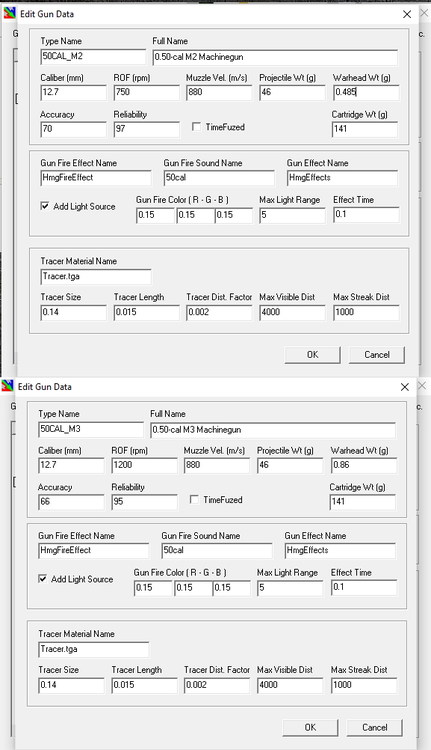Edit Gun Fire Effect Name in M3 dialog

pos(93,551)
